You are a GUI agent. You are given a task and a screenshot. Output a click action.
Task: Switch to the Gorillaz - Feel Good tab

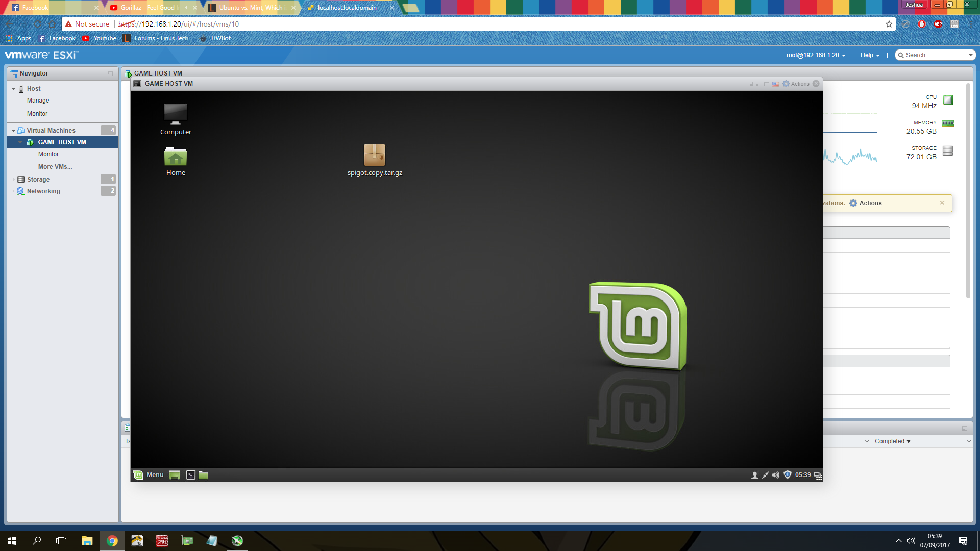pos(153,8)
